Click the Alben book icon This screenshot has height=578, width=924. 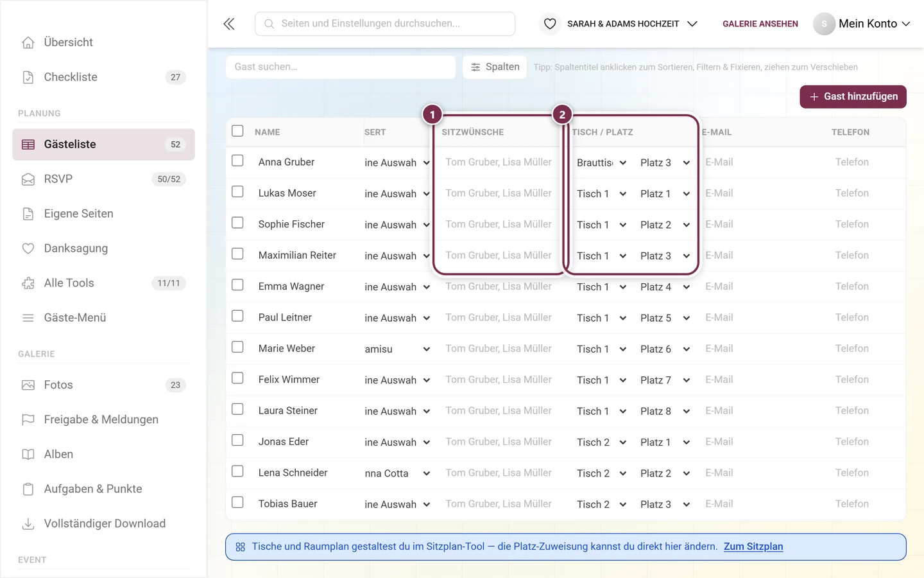tap(28, 455)
